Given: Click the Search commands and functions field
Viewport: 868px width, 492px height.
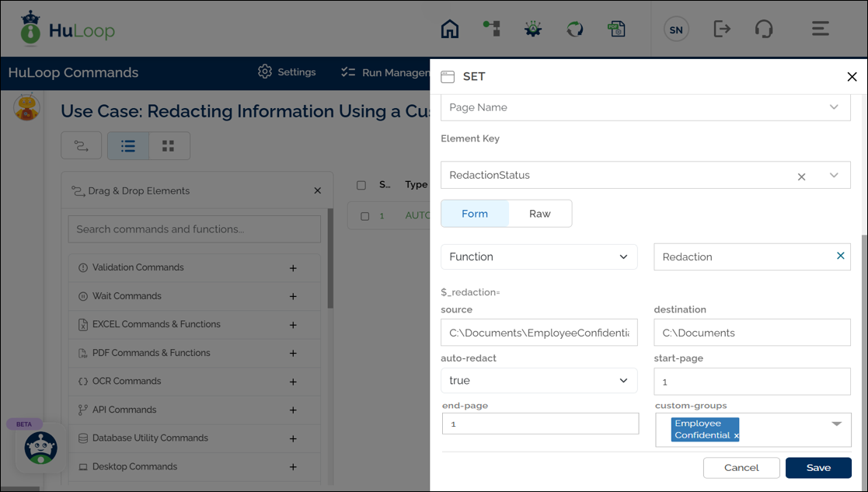Looking at the screenshot, I should (194, 229).
